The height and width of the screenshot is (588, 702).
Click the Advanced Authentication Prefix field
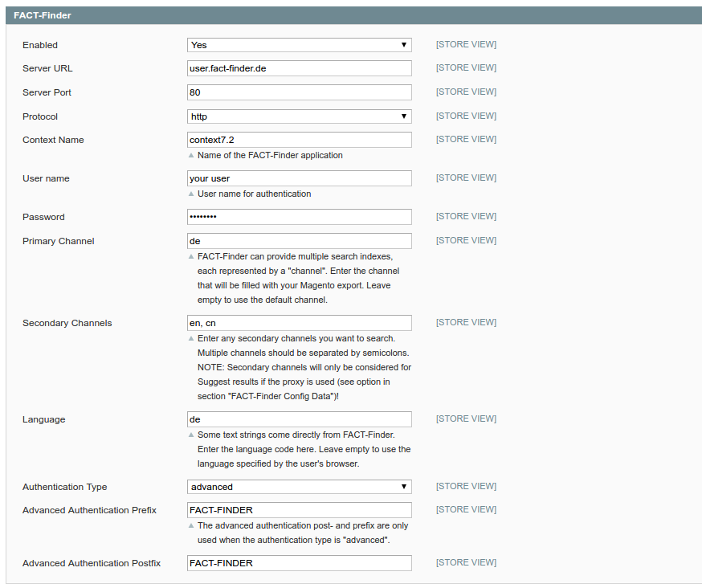point(298,509)
